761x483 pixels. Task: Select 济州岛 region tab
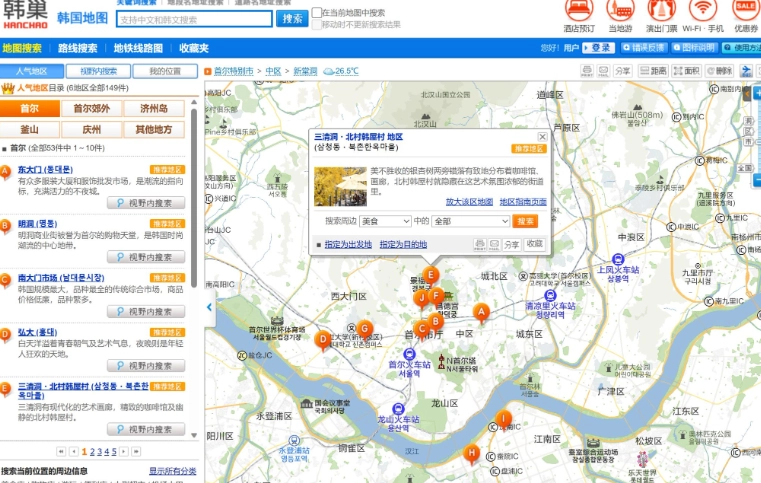tap(154, 108)
